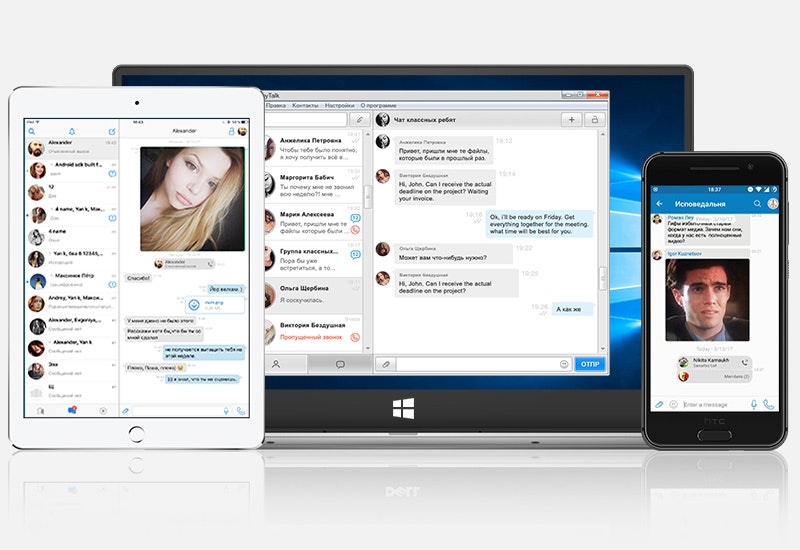Click the red call icon on Мария Алексеева row
The height and width of the screenshot is (550, 800).
click(355, 230)
